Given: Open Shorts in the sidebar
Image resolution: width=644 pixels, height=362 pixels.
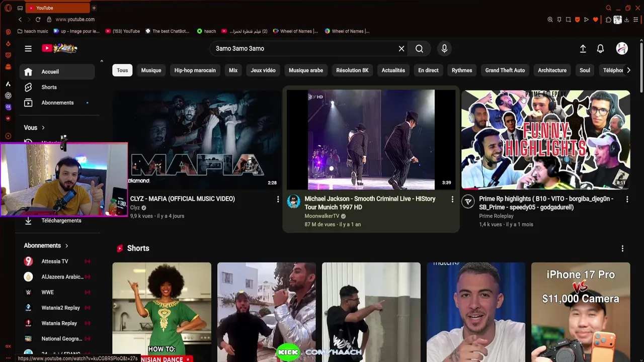Looking at the screenshot, I should click(x=57, y=87).
